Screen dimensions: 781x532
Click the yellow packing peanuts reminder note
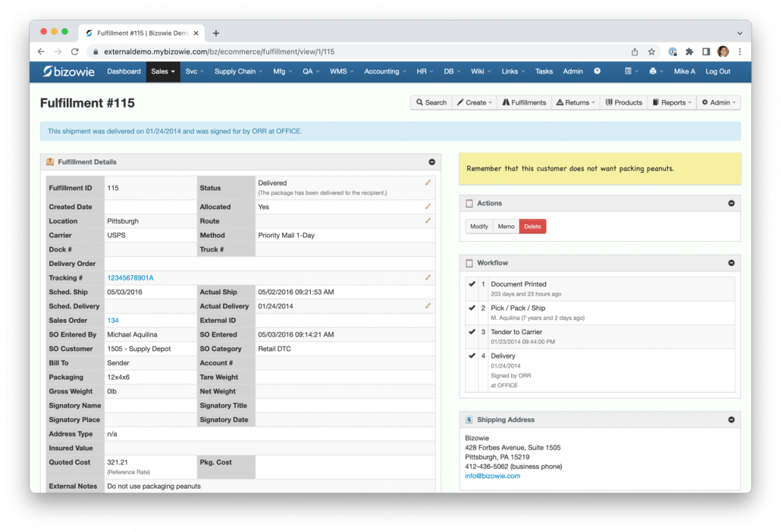click(x=599, y=168)
